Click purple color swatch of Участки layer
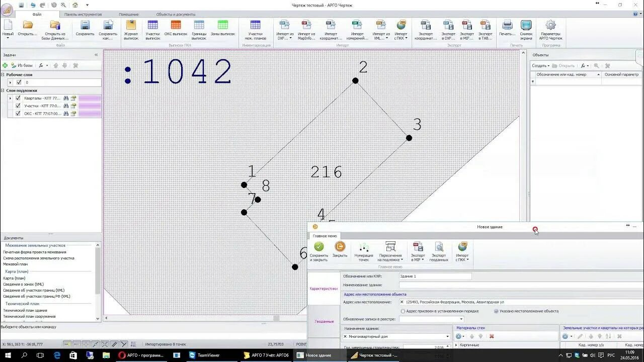The image size is (644, 362). coord(90,106)
